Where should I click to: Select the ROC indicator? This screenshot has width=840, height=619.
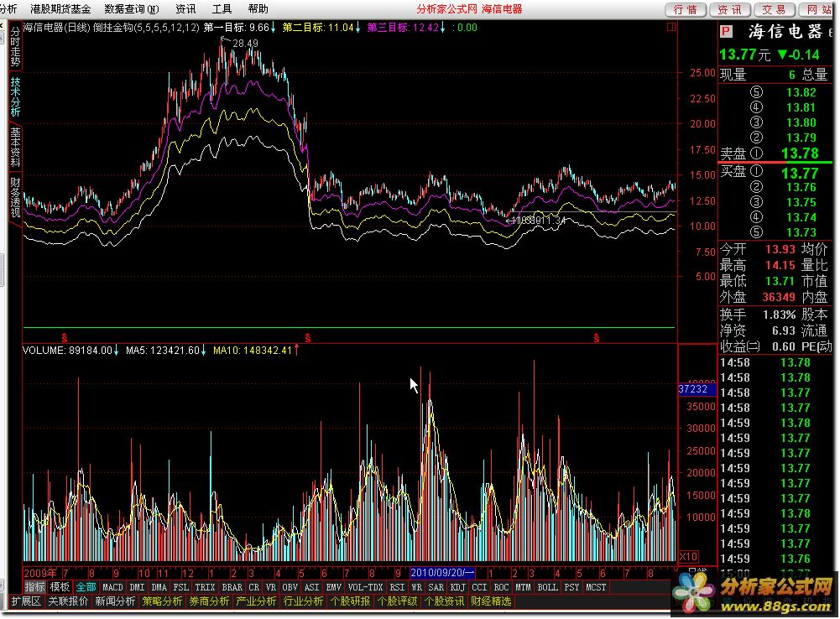(x=502, y=587)
